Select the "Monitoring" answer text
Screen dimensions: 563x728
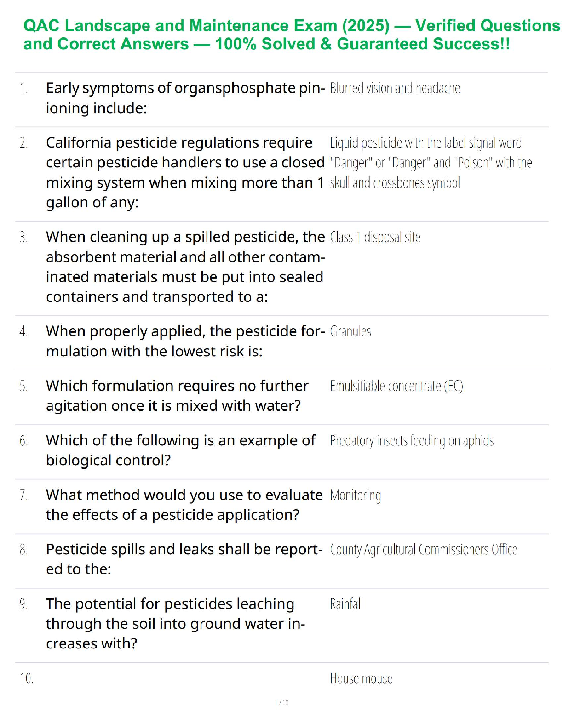356,495
